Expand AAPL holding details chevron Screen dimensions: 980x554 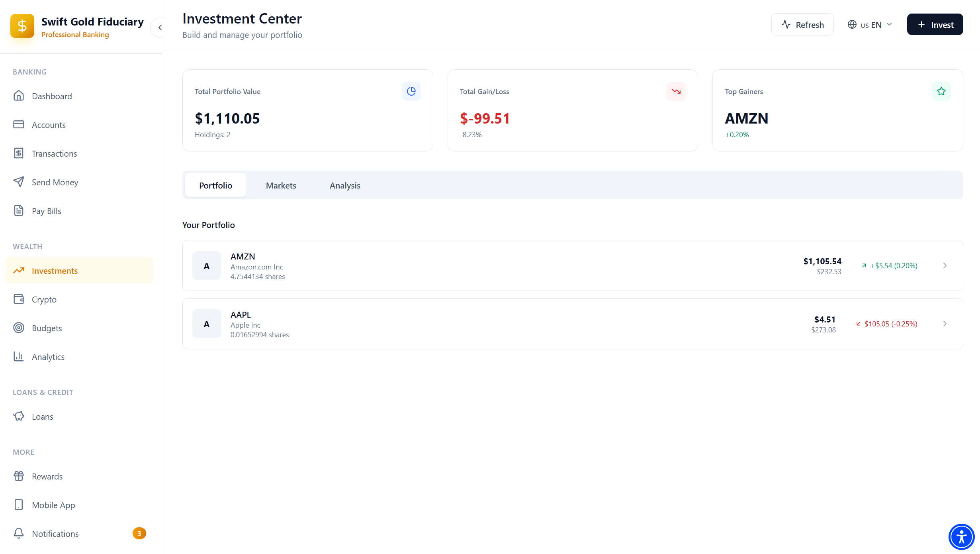945,324
